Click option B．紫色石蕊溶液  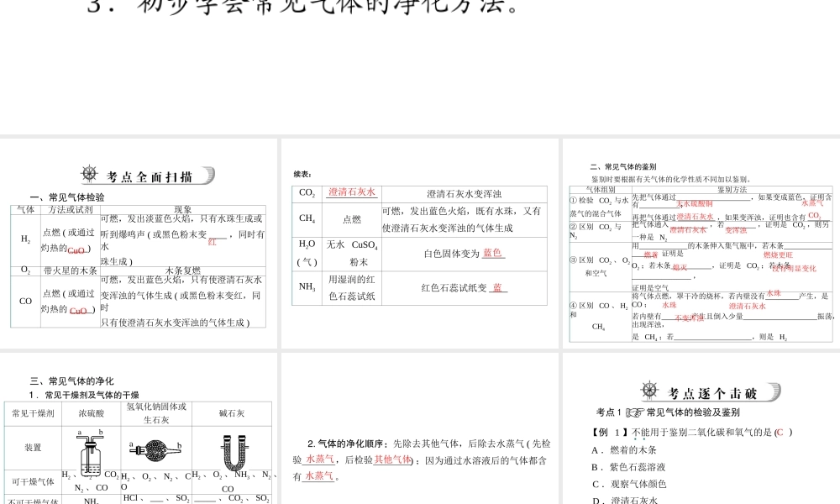(x=628, y=467)
